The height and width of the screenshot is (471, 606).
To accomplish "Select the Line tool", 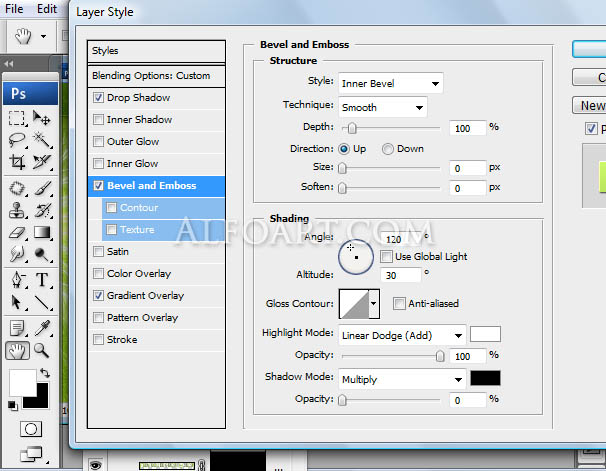I will click(x=42, y=302).
